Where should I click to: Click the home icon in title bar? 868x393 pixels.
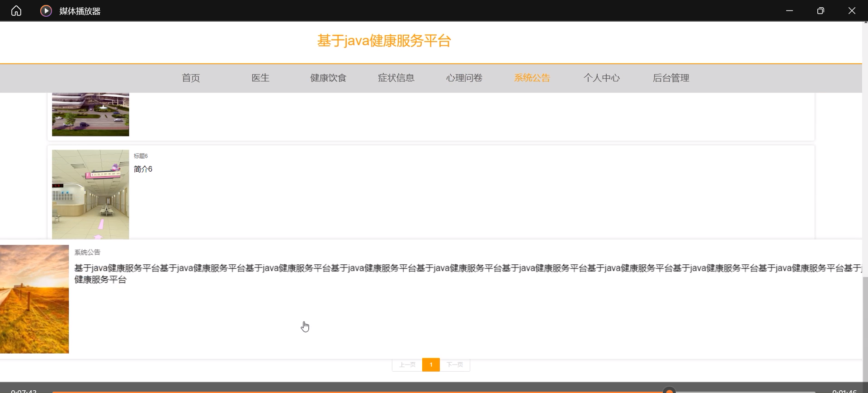coord(16,10)
